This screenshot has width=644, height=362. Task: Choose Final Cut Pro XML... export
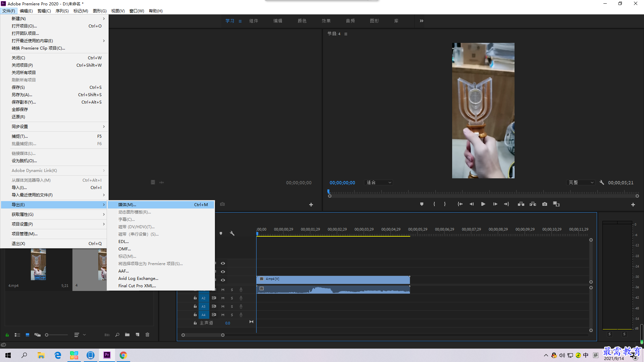(161, 286)
